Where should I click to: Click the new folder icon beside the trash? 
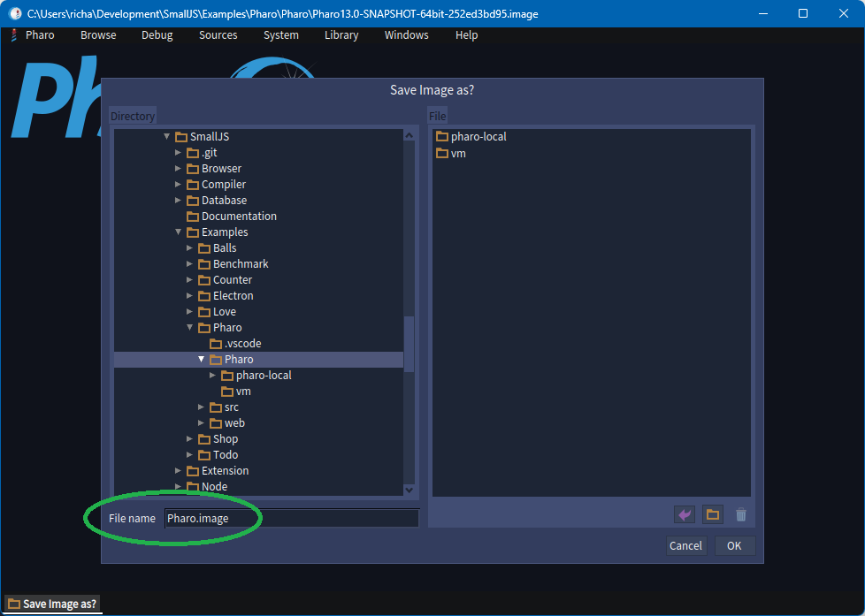click(x=713, y=515)
